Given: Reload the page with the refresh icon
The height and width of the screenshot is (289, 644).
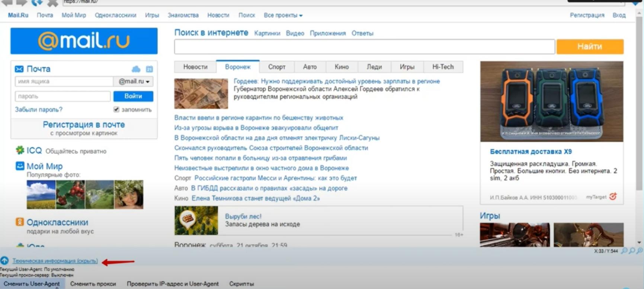Looking at the screenshot, I should pyautogui.click(x=37, y=3).
